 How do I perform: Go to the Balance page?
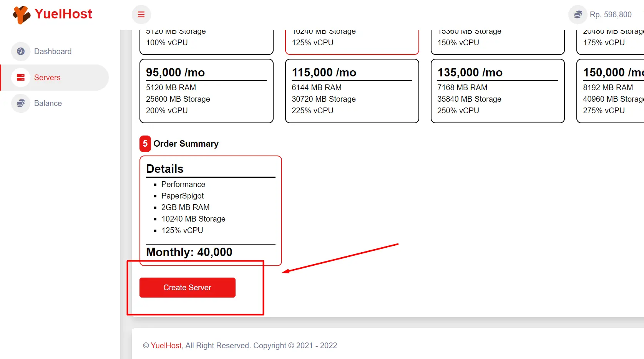click(48, 103)
